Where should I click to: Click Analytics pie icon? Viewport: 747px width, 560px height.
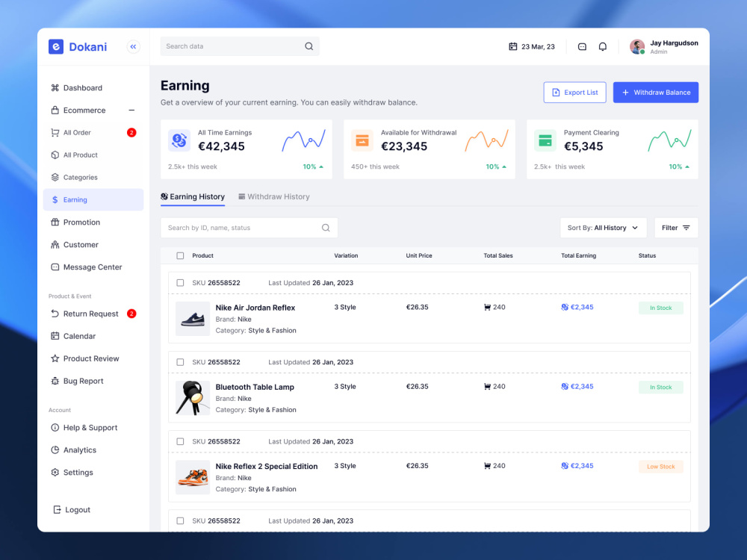tap(55, 449)
